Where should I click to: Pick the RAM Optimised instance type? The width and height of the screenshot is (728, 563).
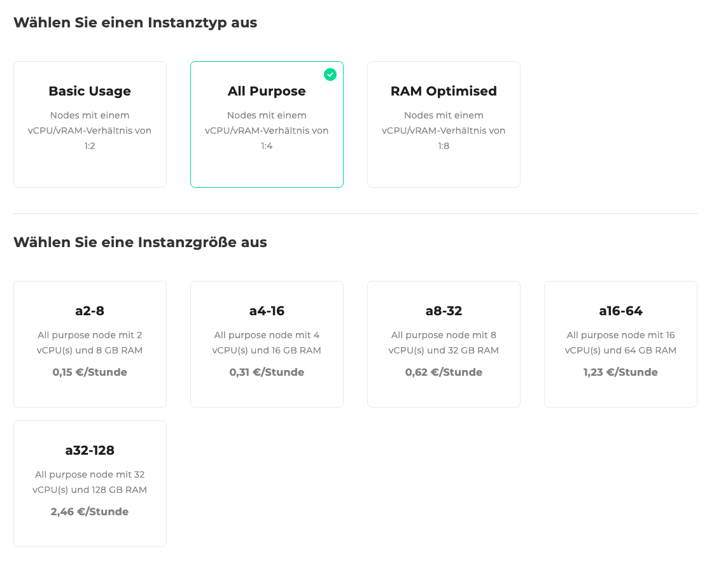tap(444, 91)
